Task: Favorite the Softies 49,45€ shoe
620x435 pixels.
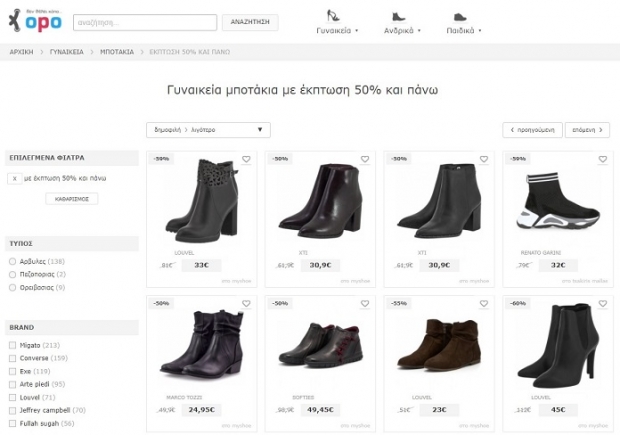Action: [365, 303]
